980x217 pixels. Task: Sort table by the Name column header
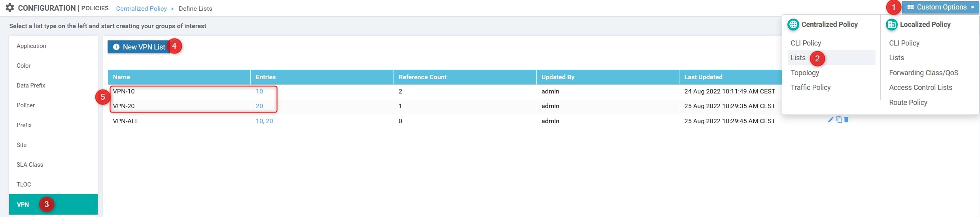(x=121, y=77)
